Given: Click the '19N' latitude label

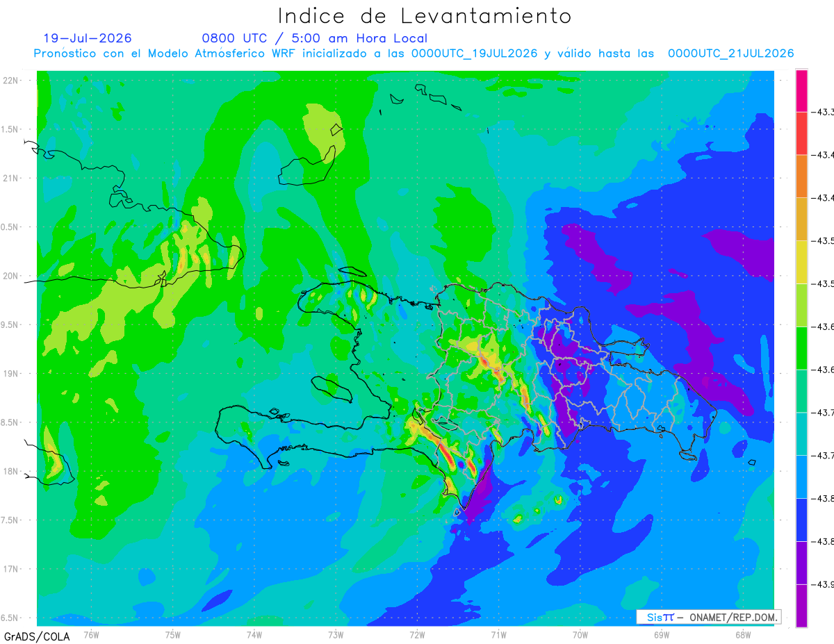Looking at the screenshot, I should pyautogui.click(x=12, y=374).
